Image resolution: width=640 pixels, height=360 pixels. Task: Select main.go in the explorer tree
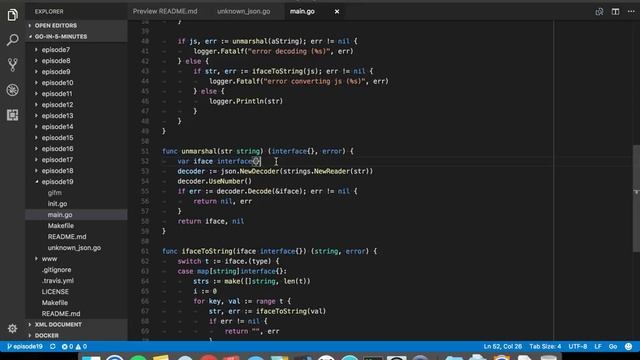pos(60,215)
